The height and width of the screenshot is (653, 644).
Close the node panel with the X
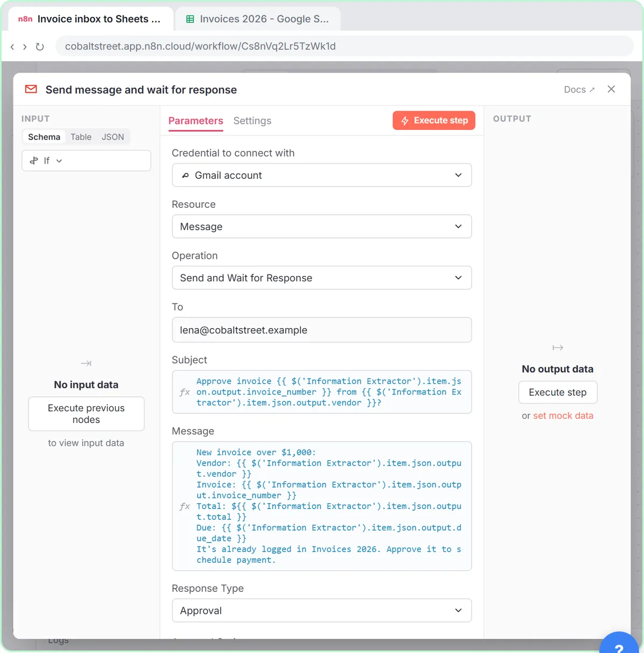point(611,89)
